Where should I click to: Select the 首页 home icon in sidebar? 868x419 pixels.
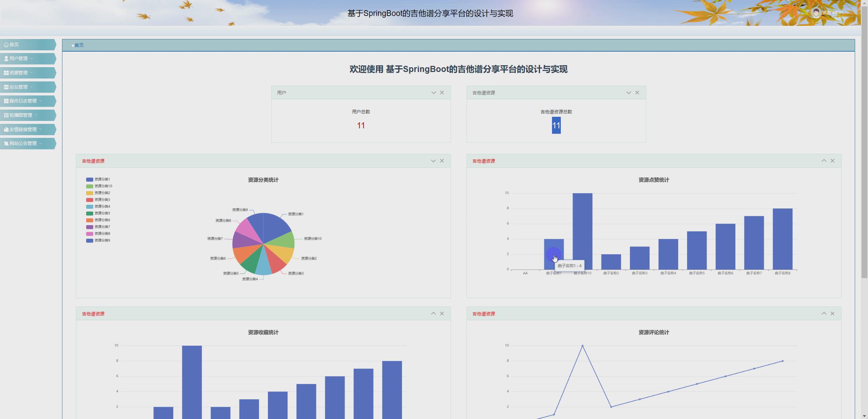coord(6,45)
